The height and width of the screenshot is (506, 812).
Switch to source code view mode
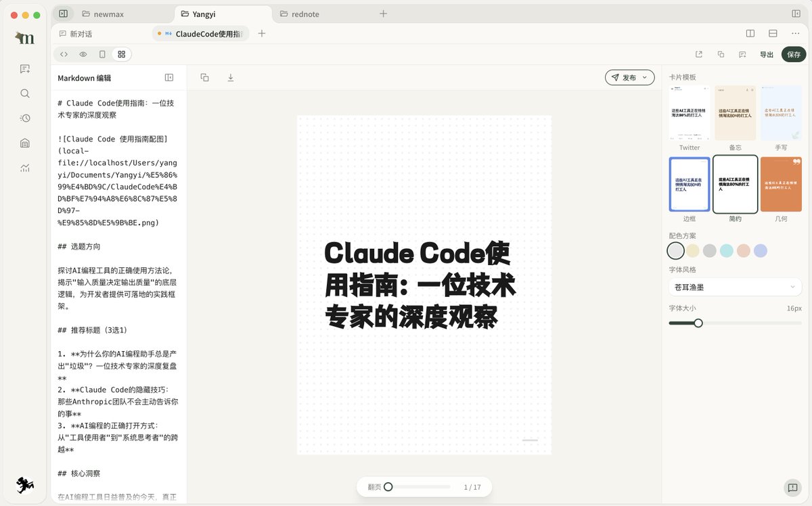coord(64,54)
